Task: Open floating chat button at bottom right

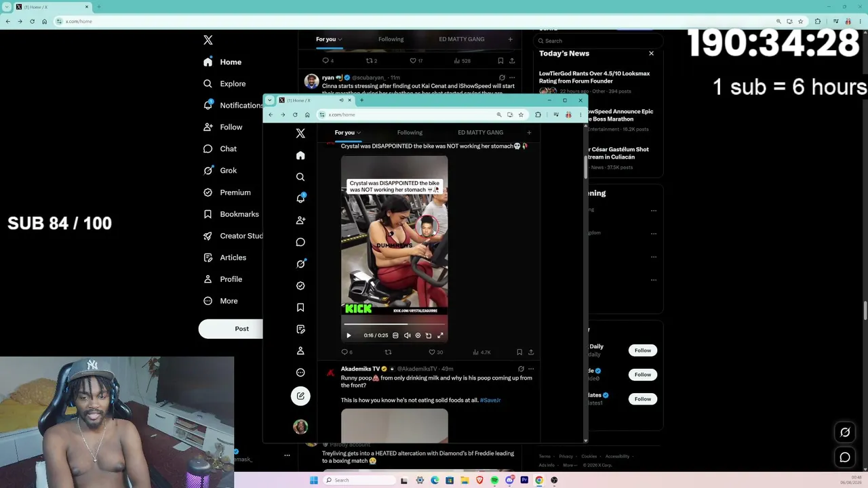Action: click(x=845, y=457)
